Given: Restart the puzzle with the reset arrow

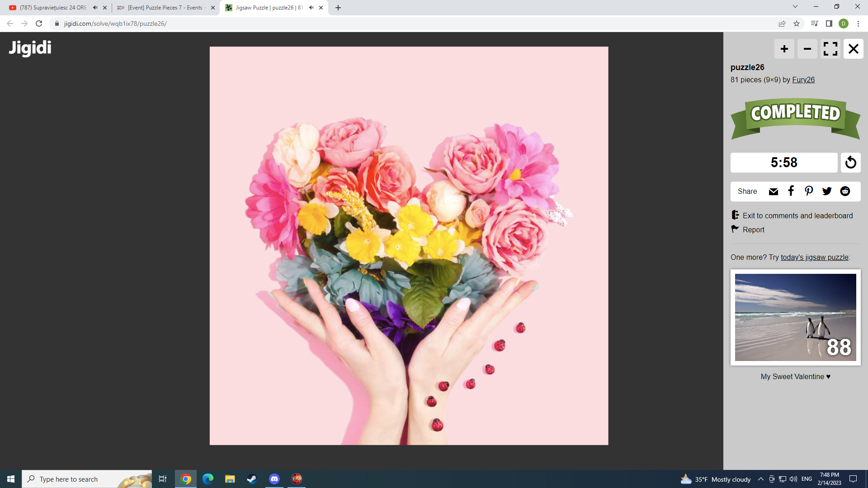Looking at the screenshot, I should coord(850,163).
